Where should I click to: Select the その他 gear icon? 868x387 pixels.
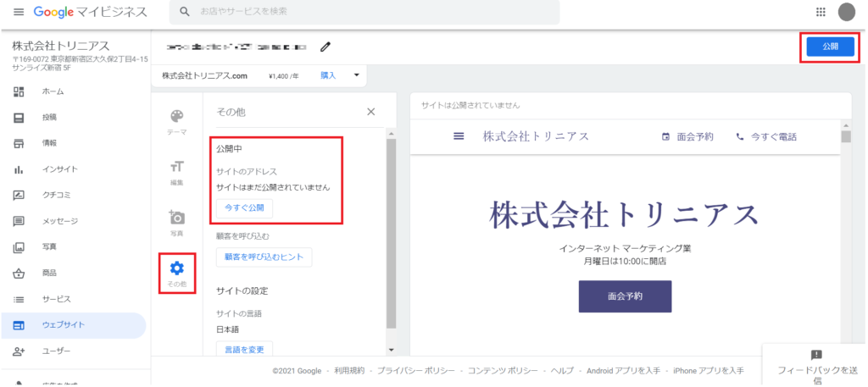pos(176,268)
